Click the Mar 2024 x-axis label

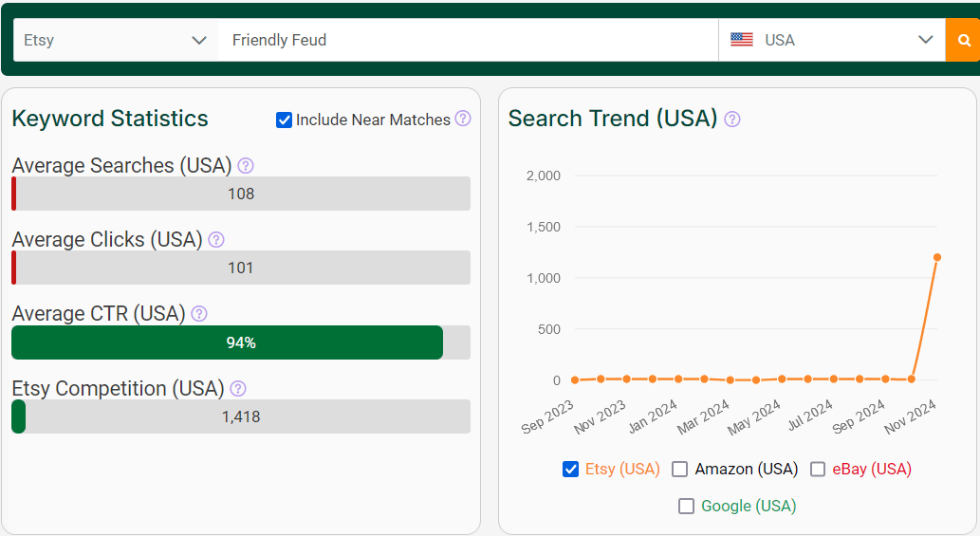703,416
